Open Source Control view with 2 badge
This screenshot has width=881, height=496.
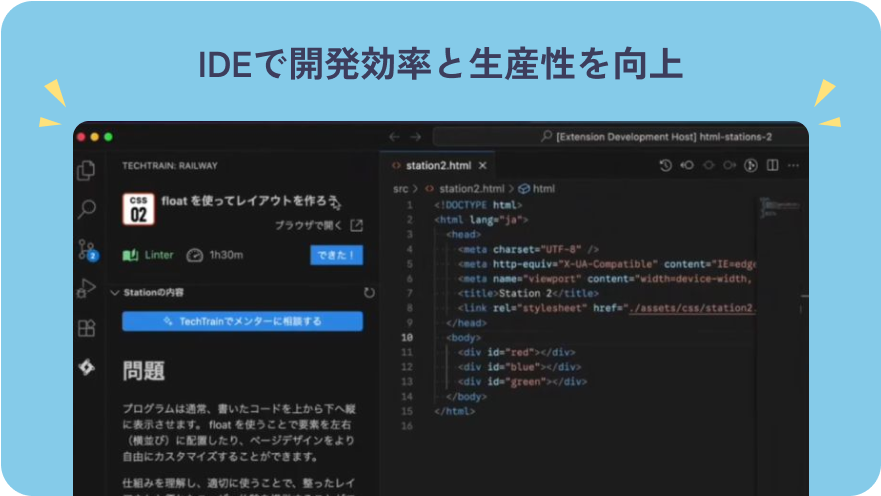[87, 250]
